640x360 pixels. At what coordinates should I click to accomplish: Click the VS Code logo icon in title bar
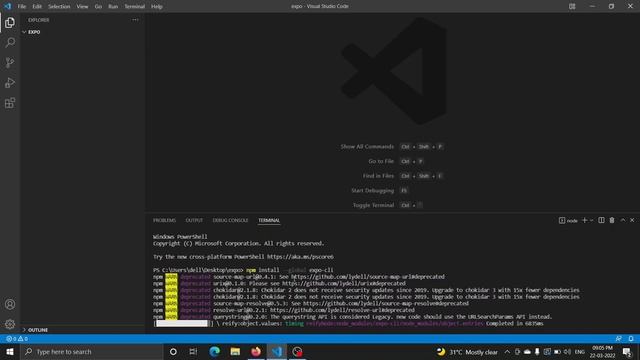tap(8, 6)
